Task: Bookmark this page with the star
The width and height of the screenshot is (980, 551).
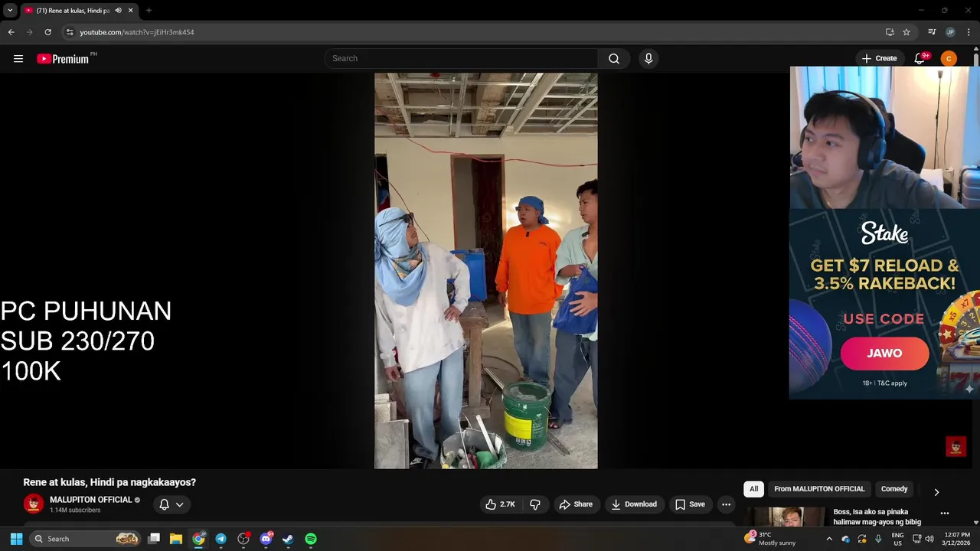Action: (x=906, y=32)
